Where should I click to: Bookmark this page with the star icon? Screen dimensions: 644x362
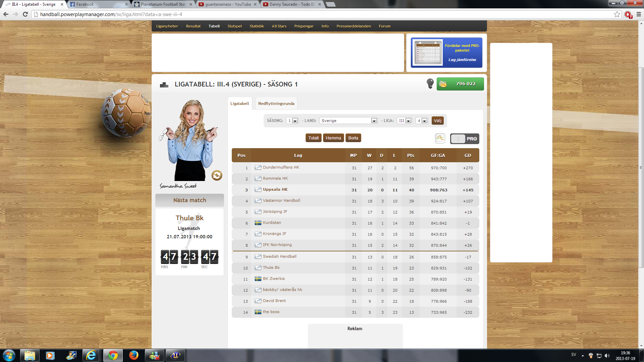point(617,14)
